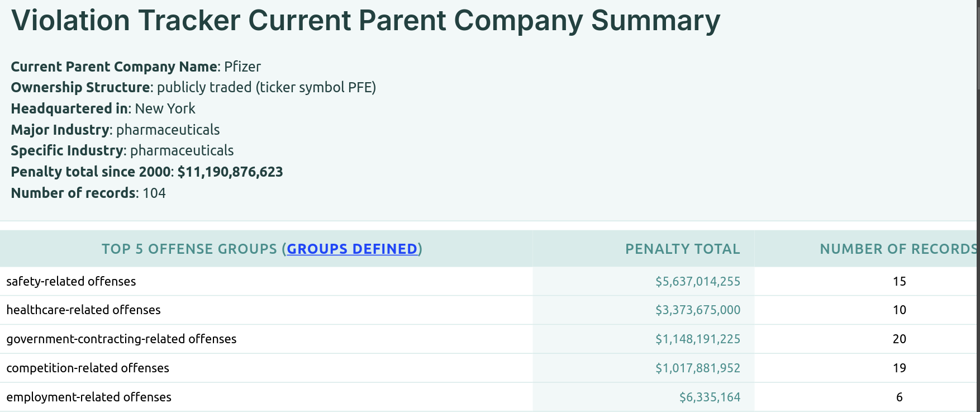Click the Violation Tracker Current Parent Company Summary heading
The image size is (980, 412).
365,21
